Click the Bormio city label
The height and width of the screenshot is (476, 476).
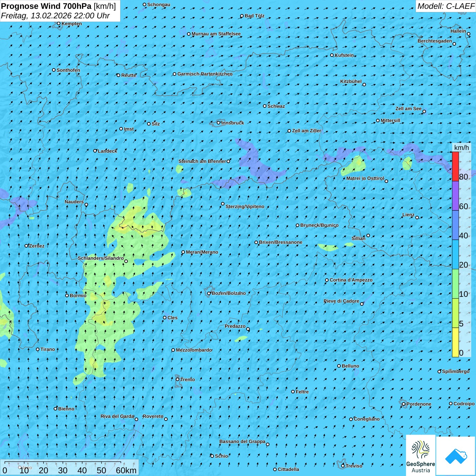[78, 295]
